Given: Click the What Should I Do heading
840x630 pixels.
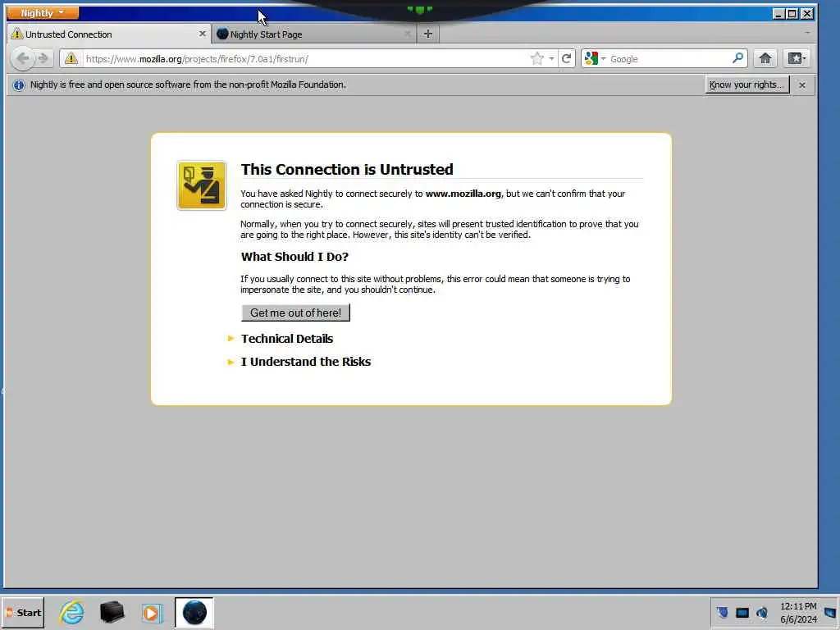Looking at the screenshot, I should (294, 257).
